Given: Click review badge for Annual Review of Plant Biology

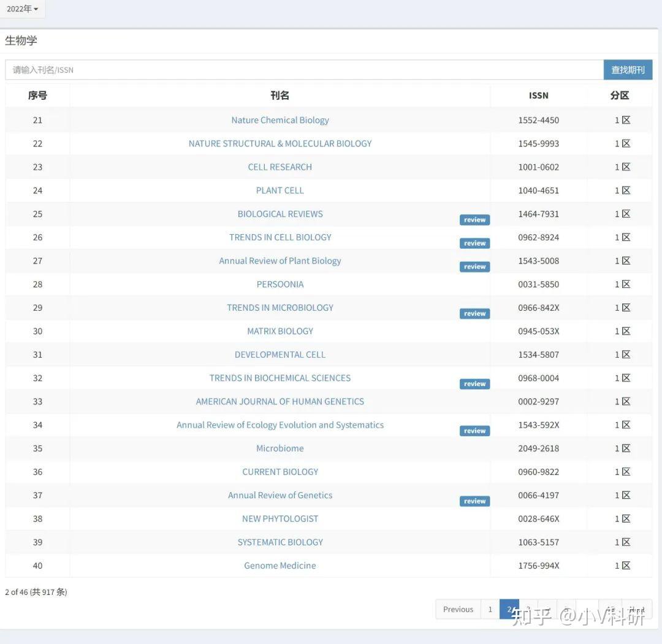Looking at the screenshot, I should click(x=474, y=267).
